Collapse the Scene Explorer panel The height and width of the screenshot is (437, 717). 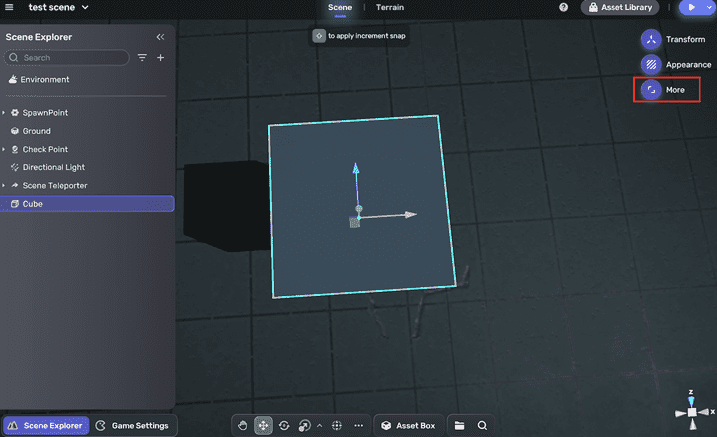(x=160, y=37)
